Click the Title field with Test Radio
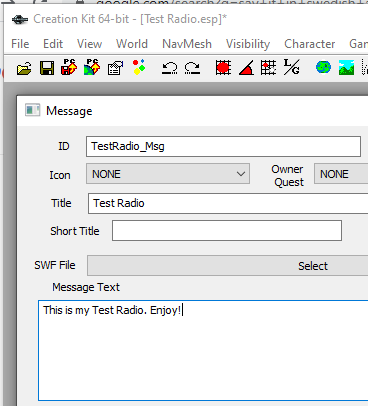 click(x=228, y=203)
